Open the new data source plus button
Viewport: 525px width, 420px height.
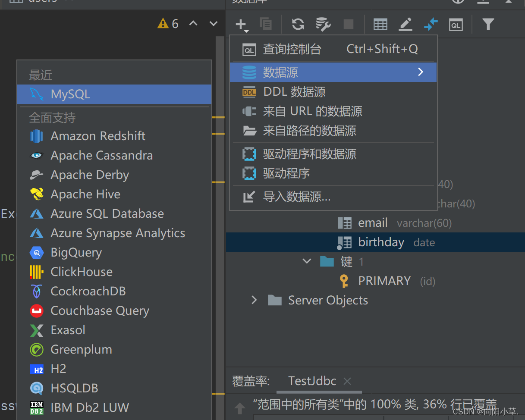pos(241,25)
